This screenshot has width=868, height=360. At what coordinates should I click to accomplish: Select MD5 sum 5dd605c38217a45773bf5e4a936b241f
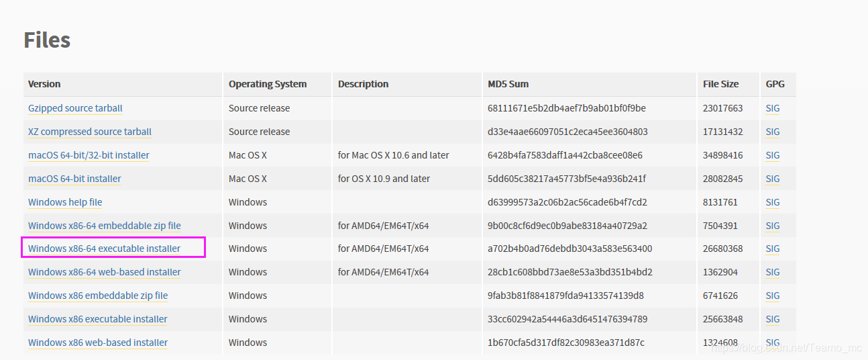click(567, 179)
